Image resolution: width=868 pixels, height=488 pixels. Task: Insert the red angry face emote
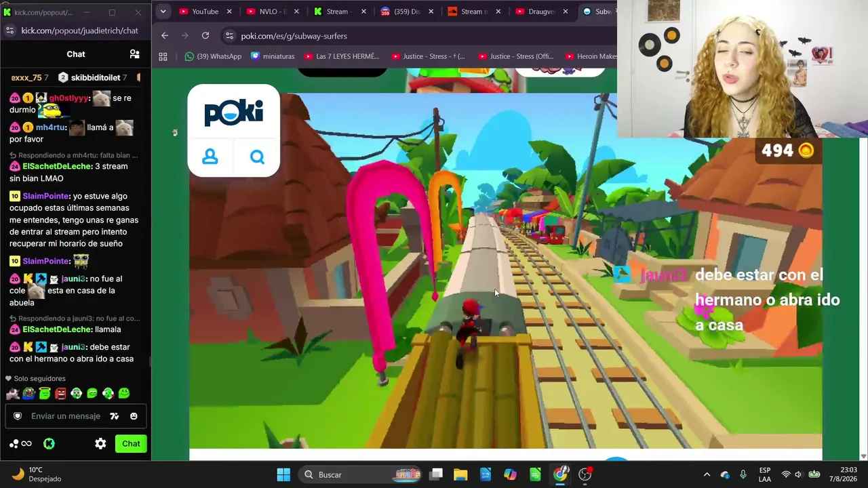click(60, 393)
